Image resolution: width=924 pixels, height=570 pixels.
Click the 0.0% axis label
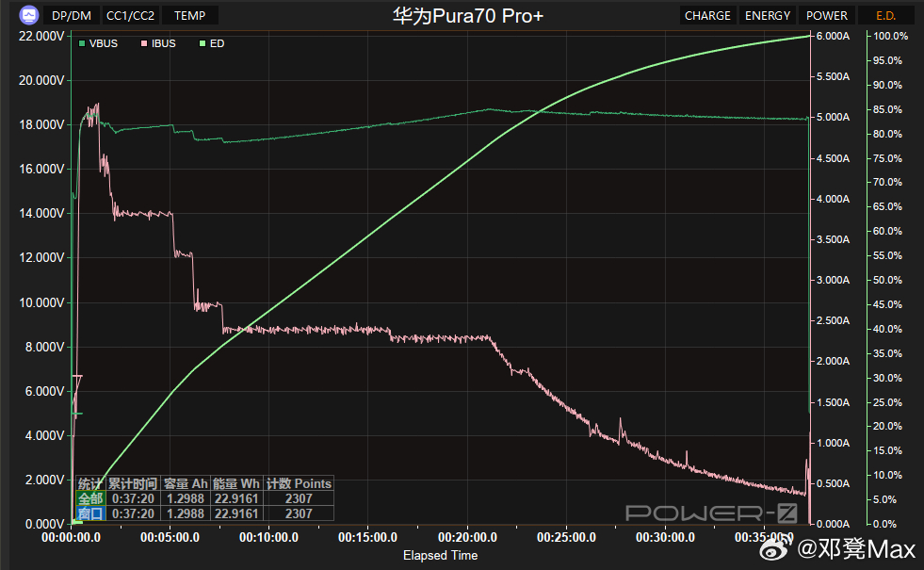pos(884,524)
